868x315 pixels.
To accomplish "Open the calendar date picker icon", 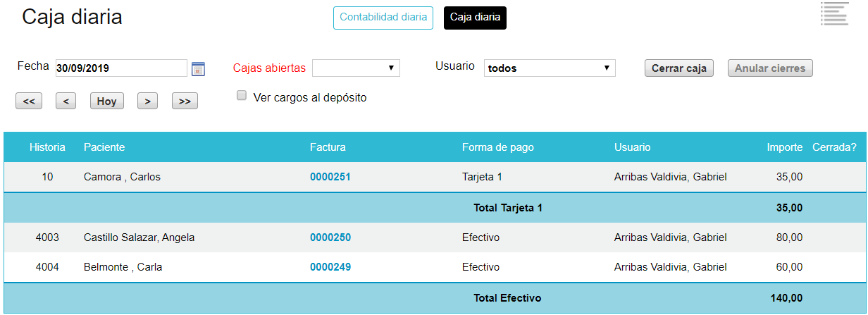I will tap(198, 68).
